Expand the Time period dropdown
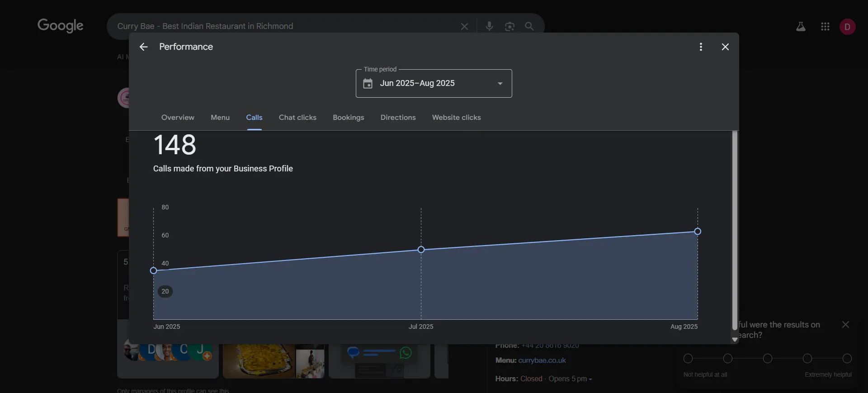The height and width of the screenshot is (393, 868). click(500, 84)
